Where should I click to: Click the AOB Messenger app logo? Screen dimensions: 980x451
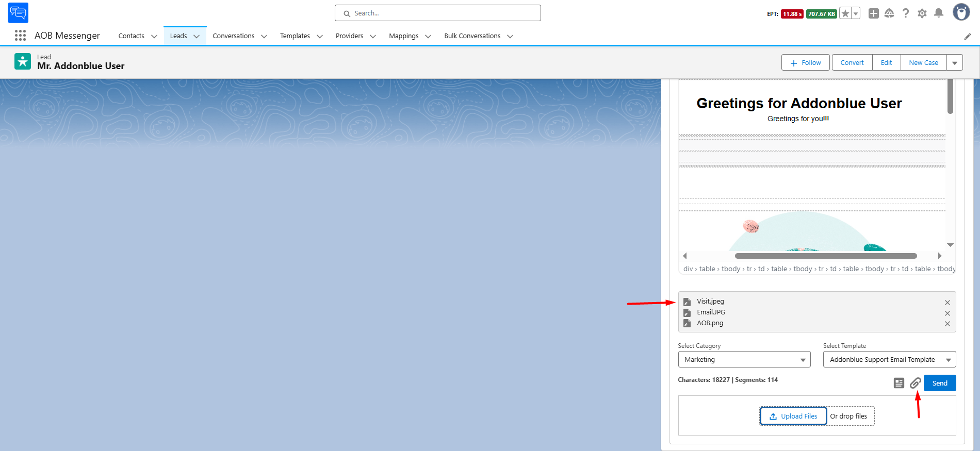pyautogui.click(x=18, y=13)
